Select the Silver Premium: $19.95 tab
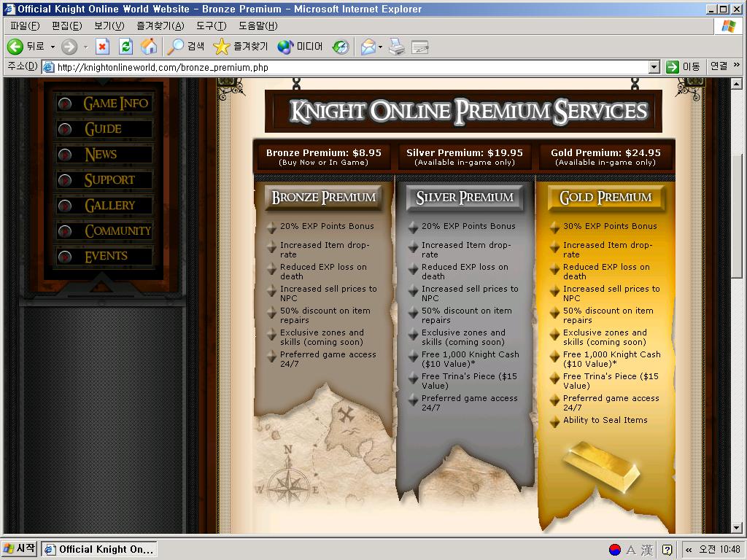This screenshot has height=560, width=747. 465,157
